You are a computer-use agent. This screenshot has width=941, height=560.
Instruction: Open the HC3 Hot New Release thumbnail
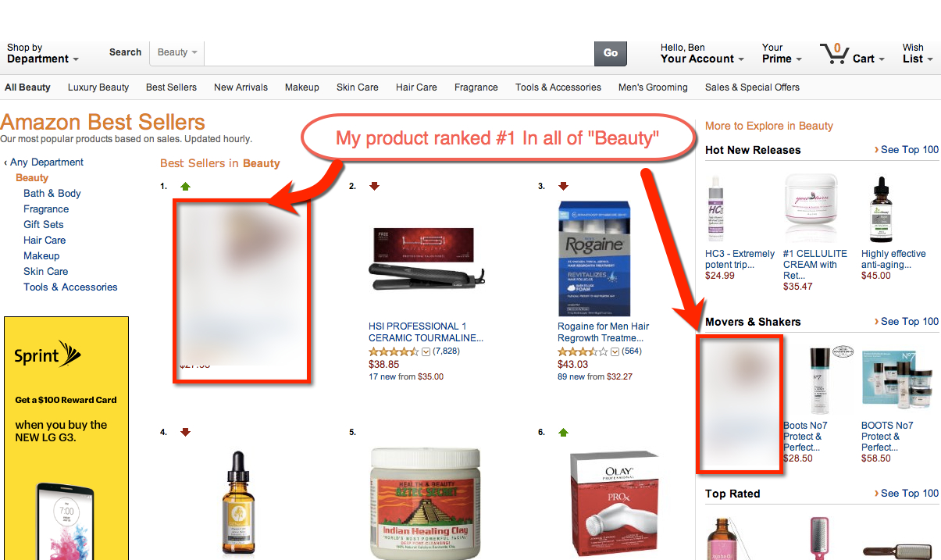[715, 209]
